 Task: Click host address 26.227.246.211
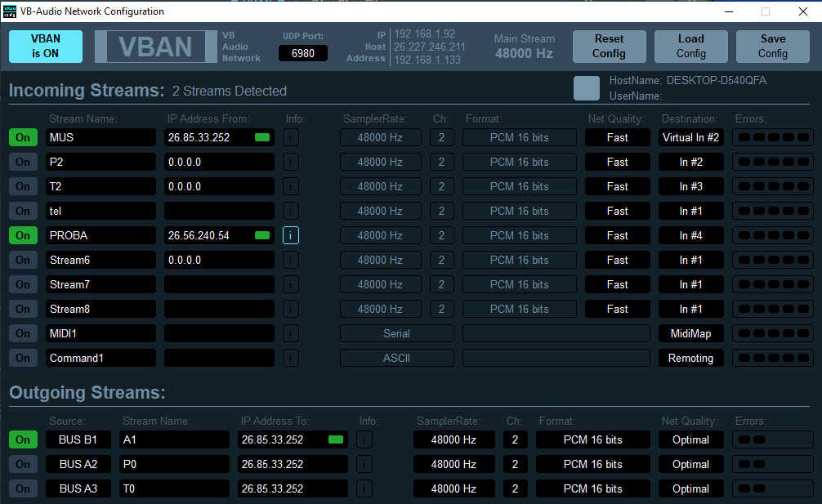[429, 47]
